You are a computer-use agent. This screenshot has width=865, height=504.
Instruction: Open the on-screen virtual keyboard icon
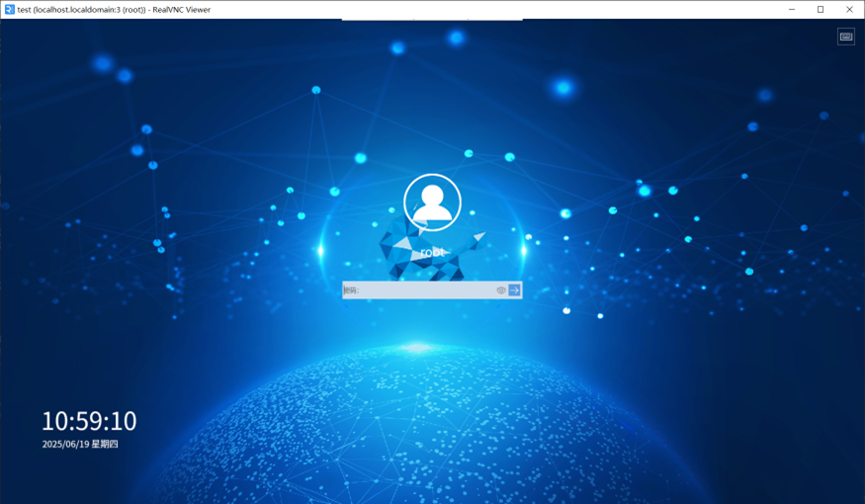tap(845, 37)
